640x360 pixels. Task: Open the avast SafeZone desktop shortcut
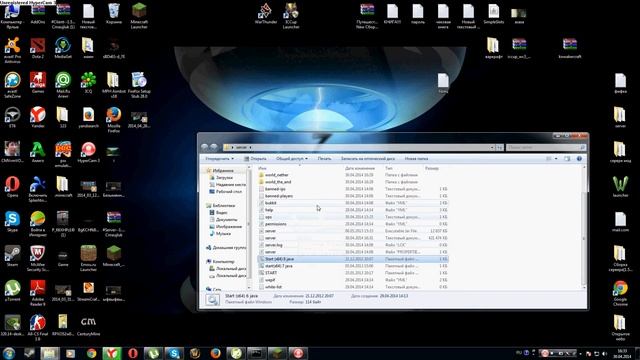(x=12, y=84)
